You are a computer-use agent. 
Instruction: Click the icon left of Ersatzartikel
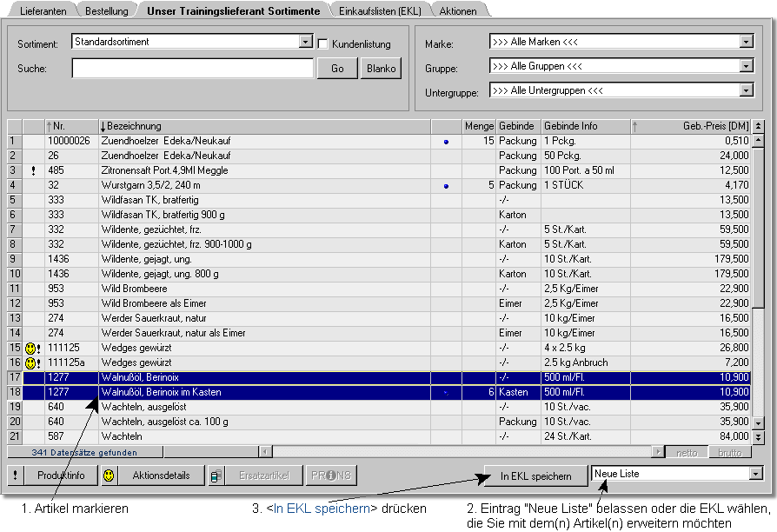[x=216, y=475]
